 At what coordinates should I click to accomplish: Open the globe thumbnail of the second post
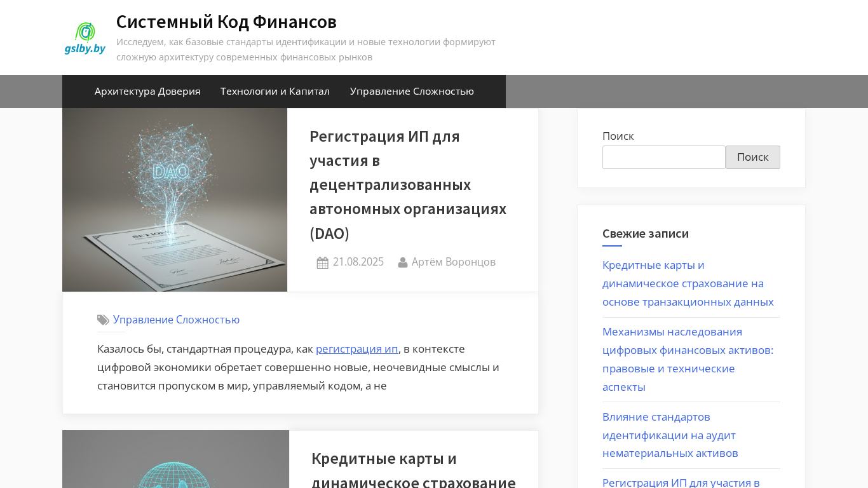click(176, 459)
